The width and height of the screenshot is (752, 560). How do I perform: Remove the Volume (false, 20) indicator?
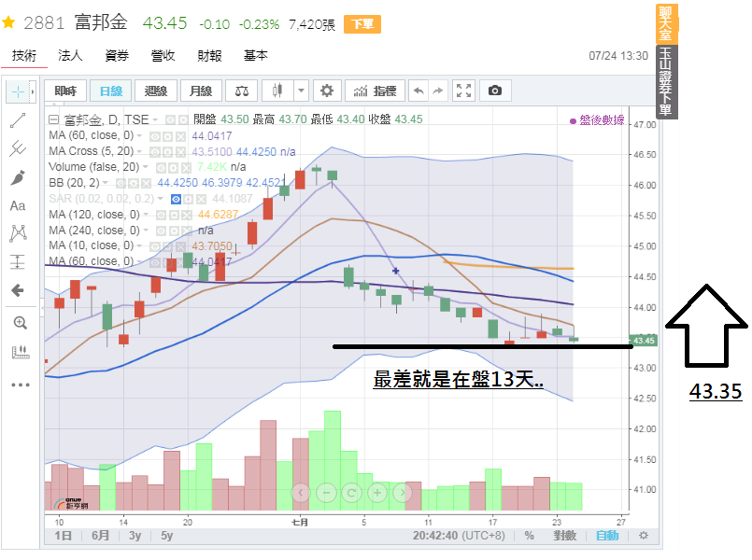186,167
